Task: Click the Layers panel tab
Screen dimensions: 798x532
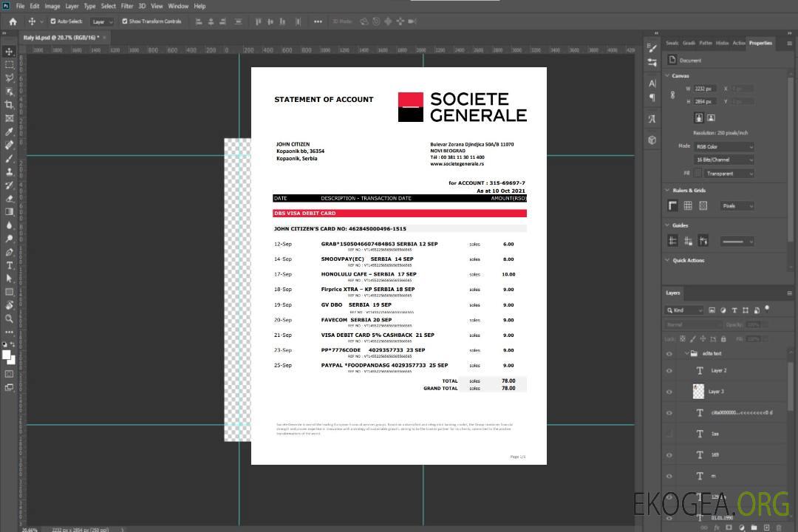Action: (673, 293)
